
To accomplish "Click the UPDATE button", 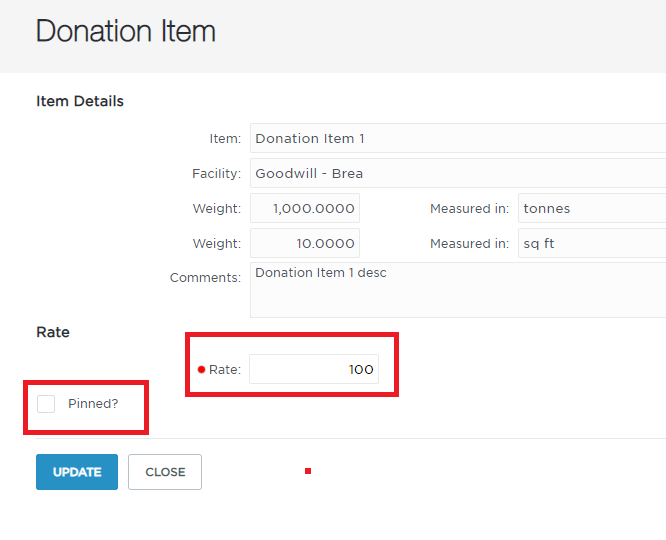I will click(x=77, y=472).
